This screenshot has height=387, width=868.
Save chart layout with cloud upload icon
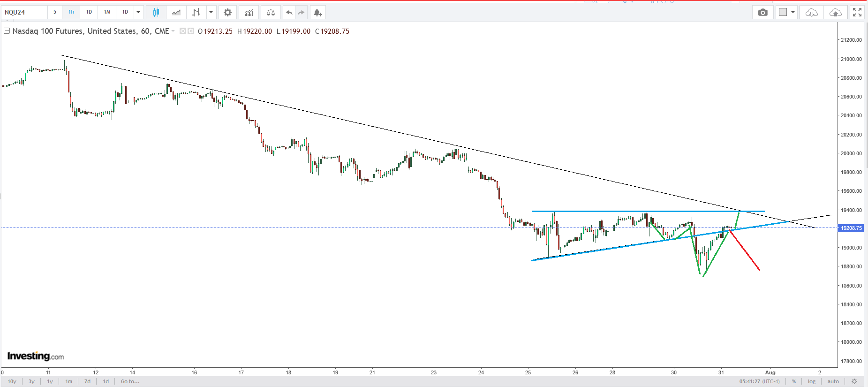tap(835, 12)
